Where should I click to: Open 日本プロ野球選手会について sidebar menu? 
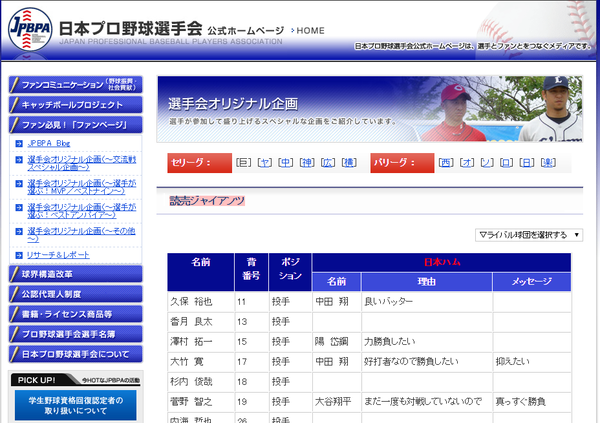[x=76, y=354]
